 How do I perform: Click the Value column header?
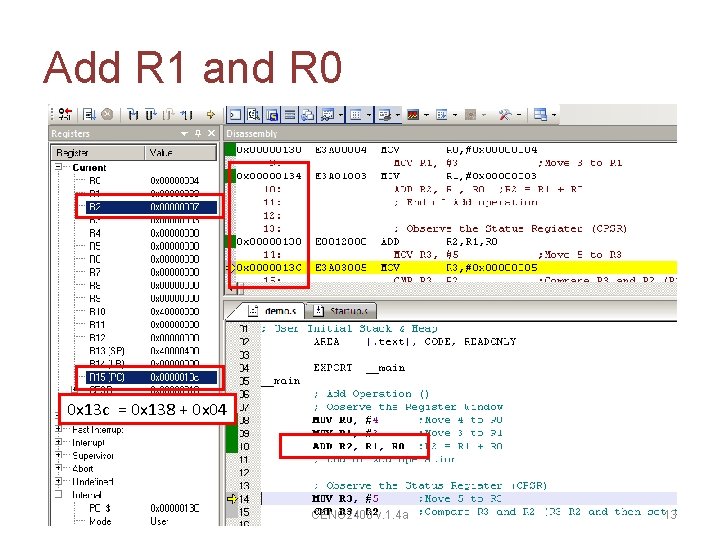(x=180, y=152)
